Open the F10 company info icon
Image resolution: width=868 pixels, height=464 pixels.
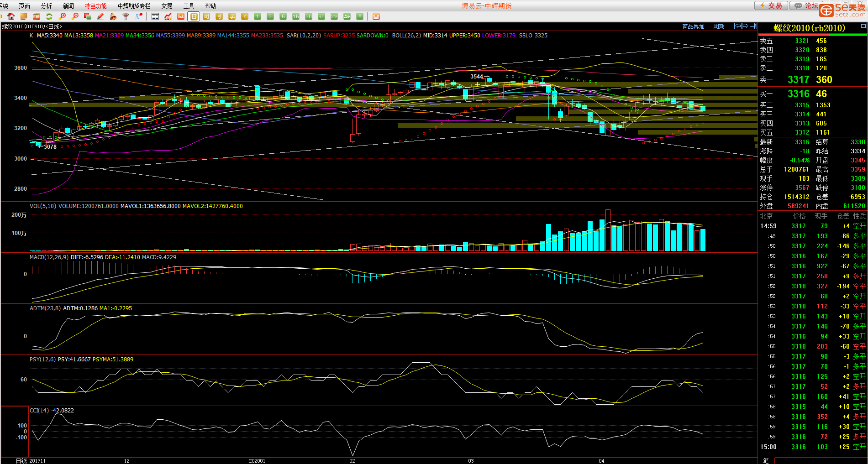click(37, 16)
